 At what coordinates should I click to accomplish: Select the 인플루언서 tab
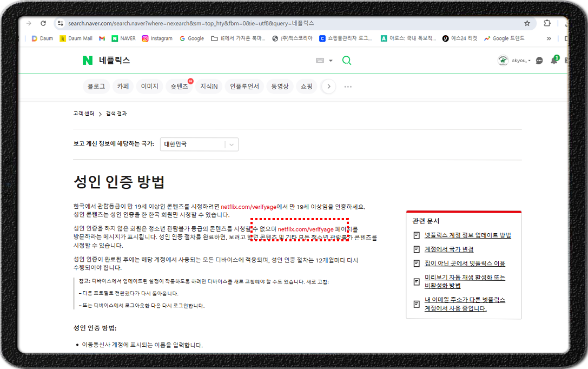245,86
